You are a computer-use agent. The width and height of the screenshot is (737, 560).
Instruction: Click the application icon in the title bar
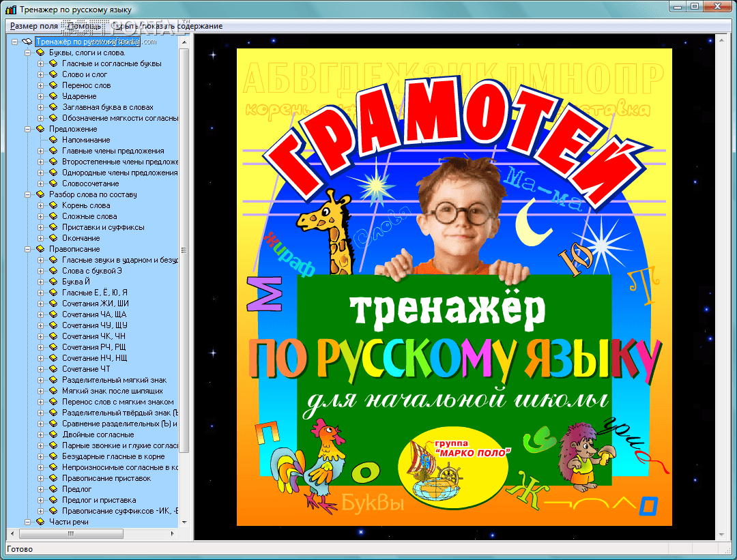[11, 9]
